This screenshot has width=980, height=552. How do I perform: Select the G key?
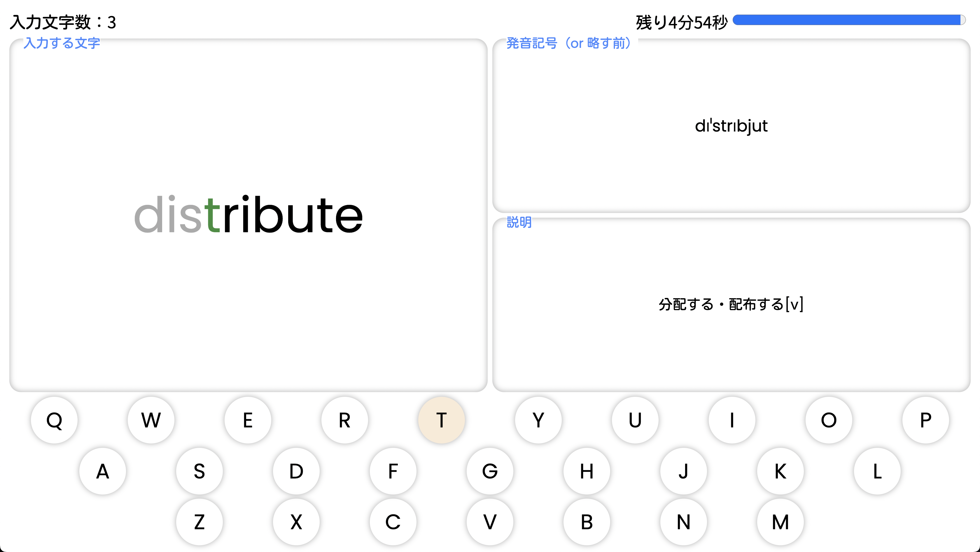point(490,471)
